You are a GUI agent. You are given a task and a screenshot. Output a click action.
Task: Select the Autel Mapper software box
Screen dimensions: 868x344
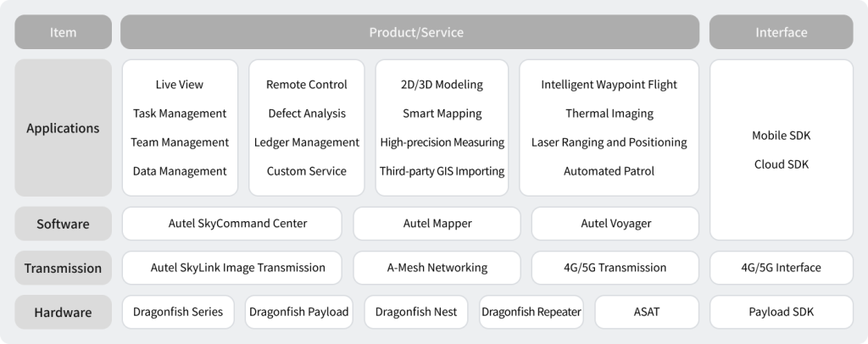coord(437,224)
